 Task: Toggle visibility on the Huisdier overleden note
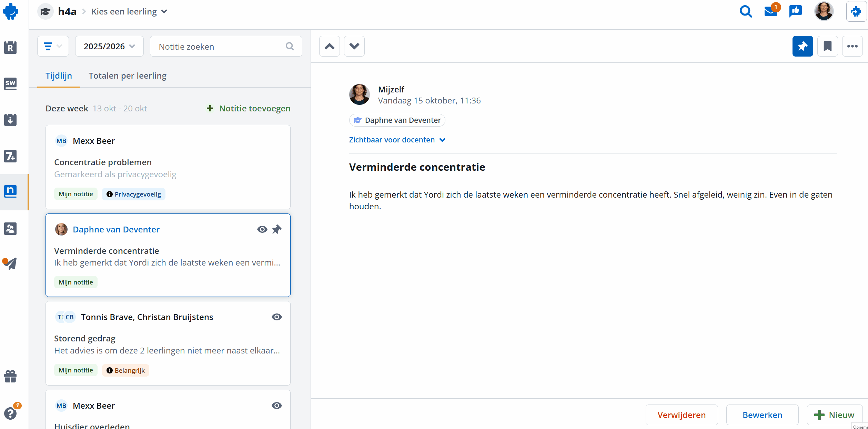(277, 406)
